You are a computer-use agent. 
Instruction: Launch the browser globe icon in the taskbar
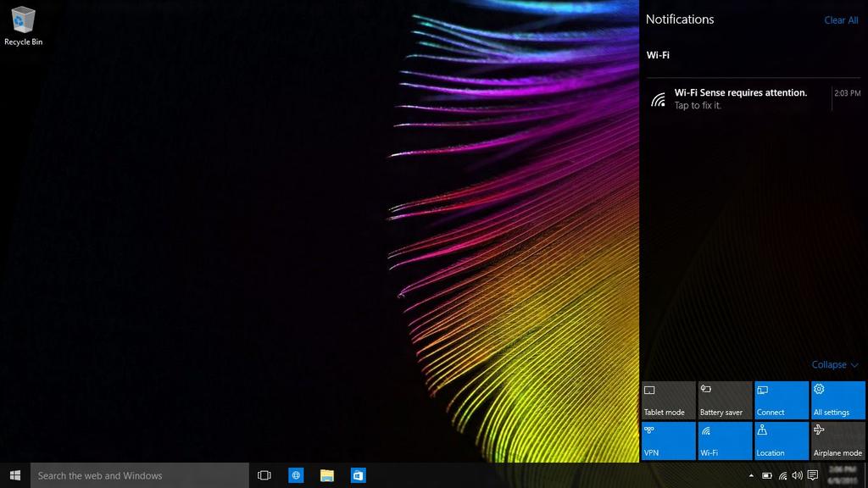click(296, 475)
